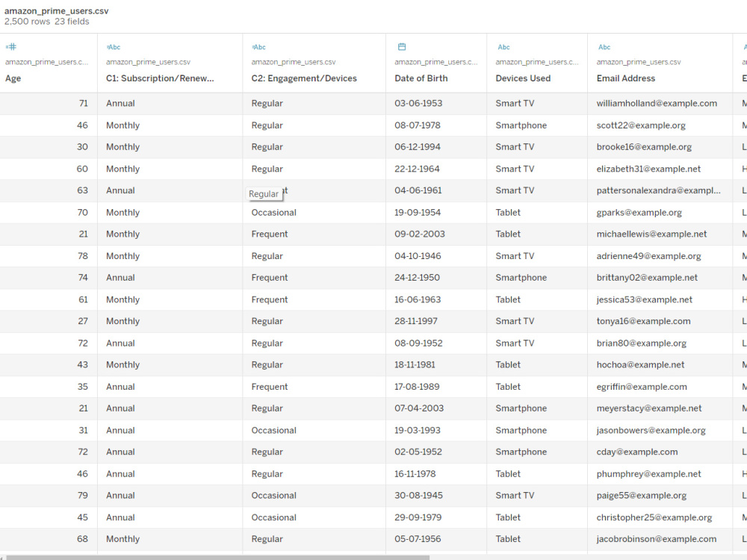
Task: Click date of birth 03-06-1953
Action: pos(418,103)
